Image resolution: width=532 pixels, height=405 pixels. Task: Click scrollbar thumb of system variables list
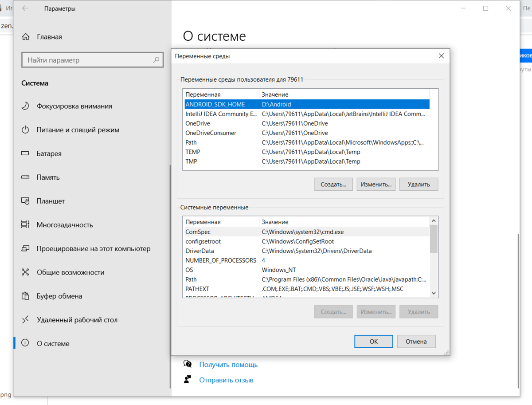(434, 239)
